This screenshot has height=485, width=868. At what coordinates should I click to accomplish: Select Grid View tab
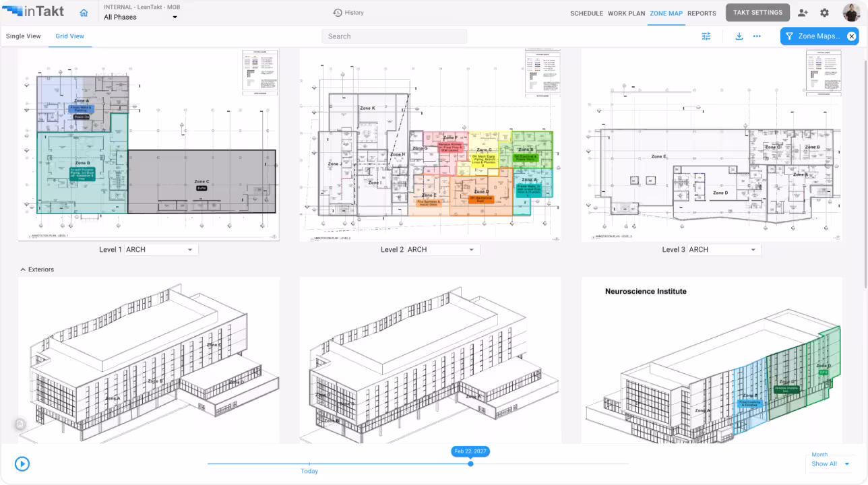[70, 36]
